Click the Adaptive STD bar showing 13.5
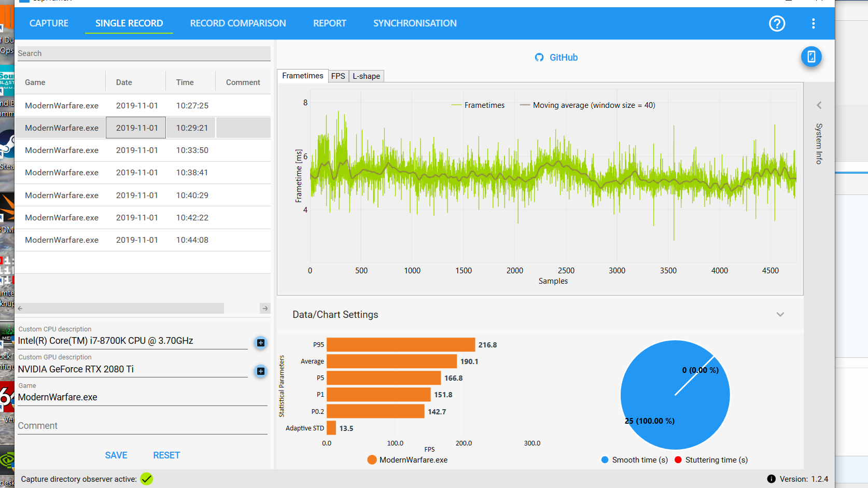The height and width of the screenshot is (488, 868). pos(331,428)
